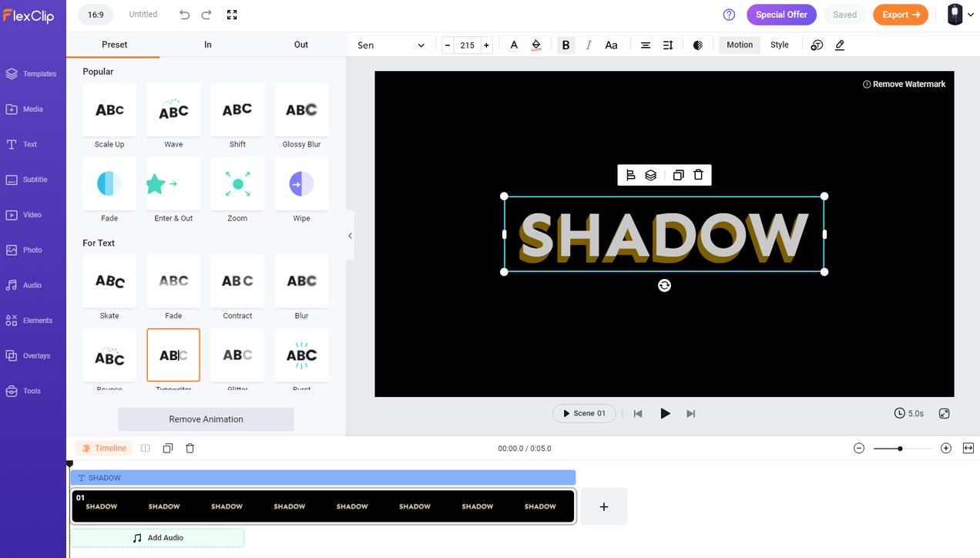Switch to the Out animation tab
Screen dimensions: 980x558
pos(300,45)
